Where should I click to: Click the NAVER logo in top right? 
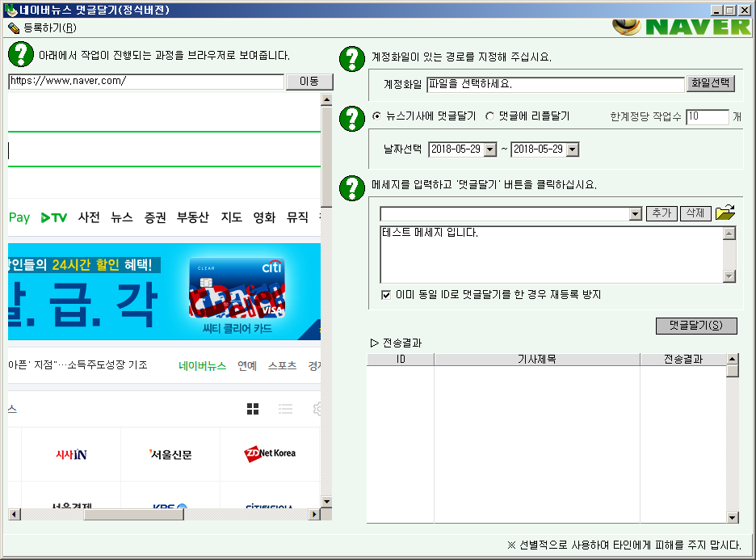click(x=682, y=27)
